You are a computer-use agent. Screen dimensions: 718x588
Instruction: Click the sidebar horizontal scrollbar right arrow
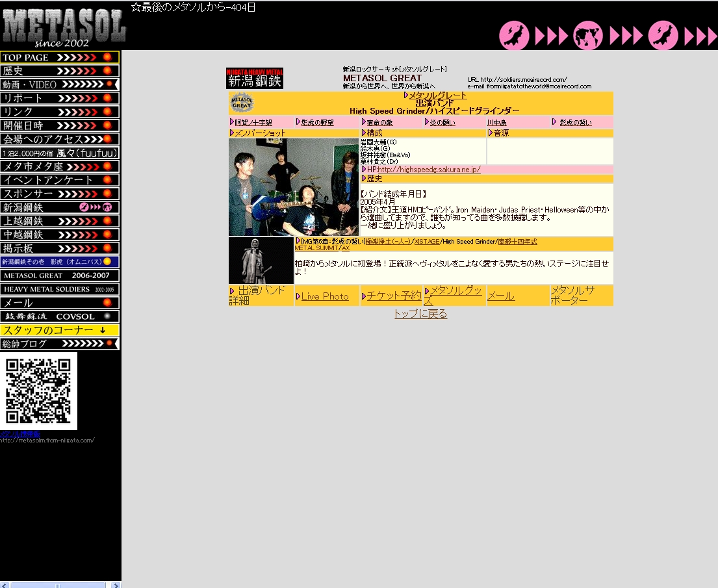tap(116, 585)
